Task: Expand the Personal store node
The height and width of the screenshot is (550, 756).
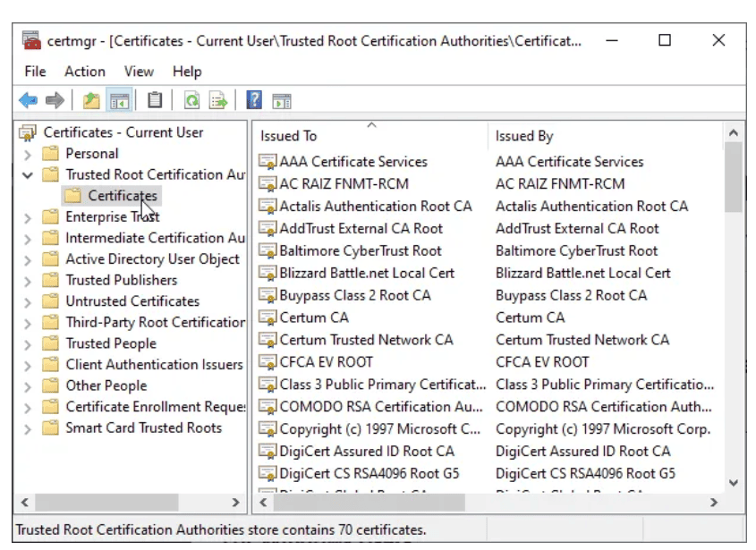Action: pos(28,154)
